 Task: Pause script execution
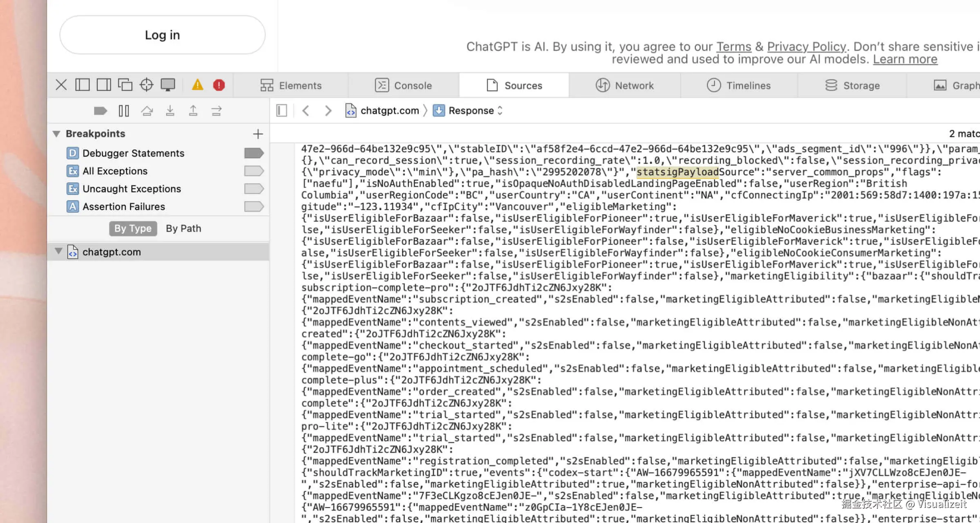point(124,111)
